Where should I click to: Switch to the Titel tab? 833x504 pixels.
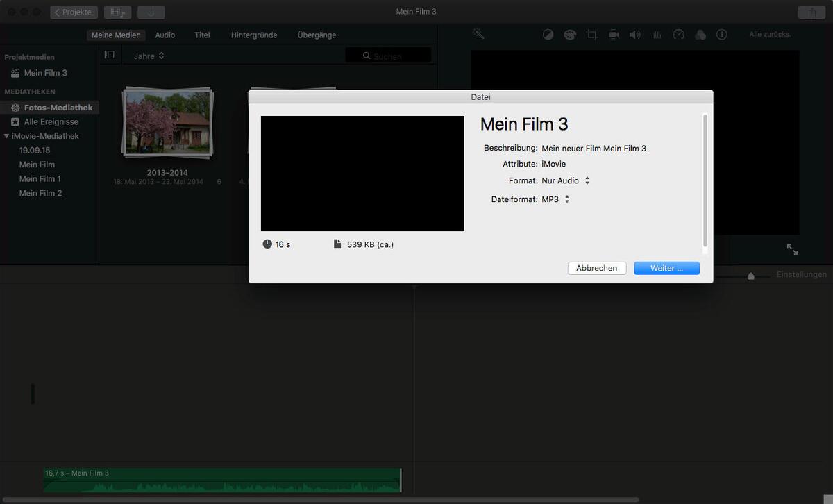[x=202, y=35]
